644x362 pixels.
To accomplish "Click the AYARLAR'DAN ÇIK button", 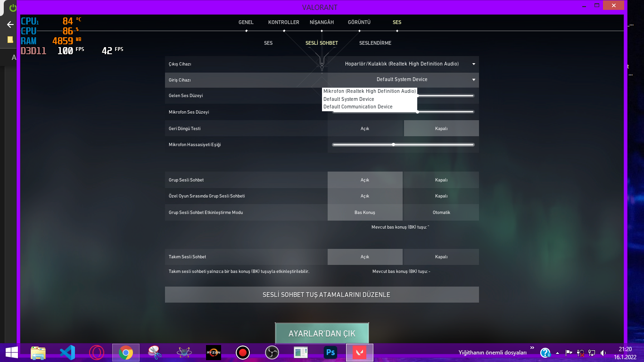I will coord(322,333).
